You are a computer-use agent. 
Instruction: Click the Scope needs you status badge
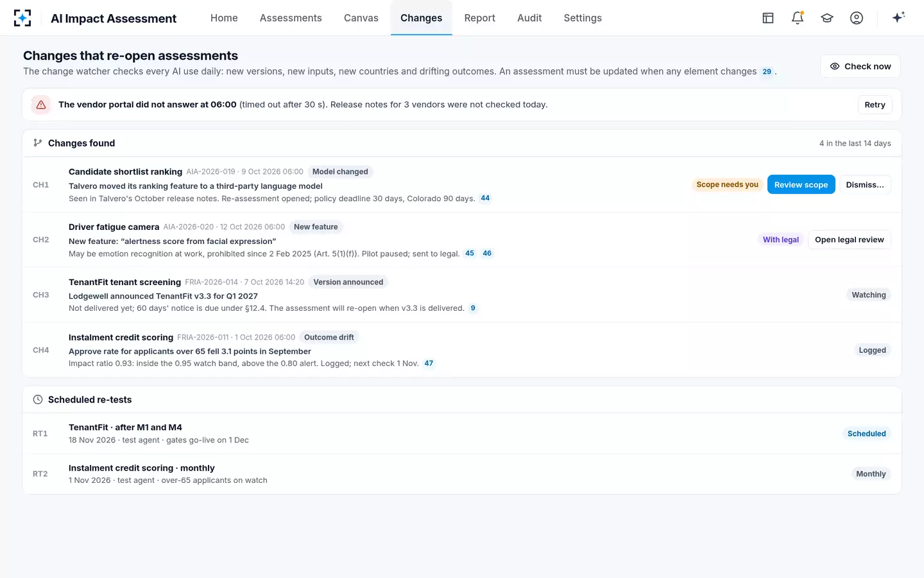(x=728, y=184)
